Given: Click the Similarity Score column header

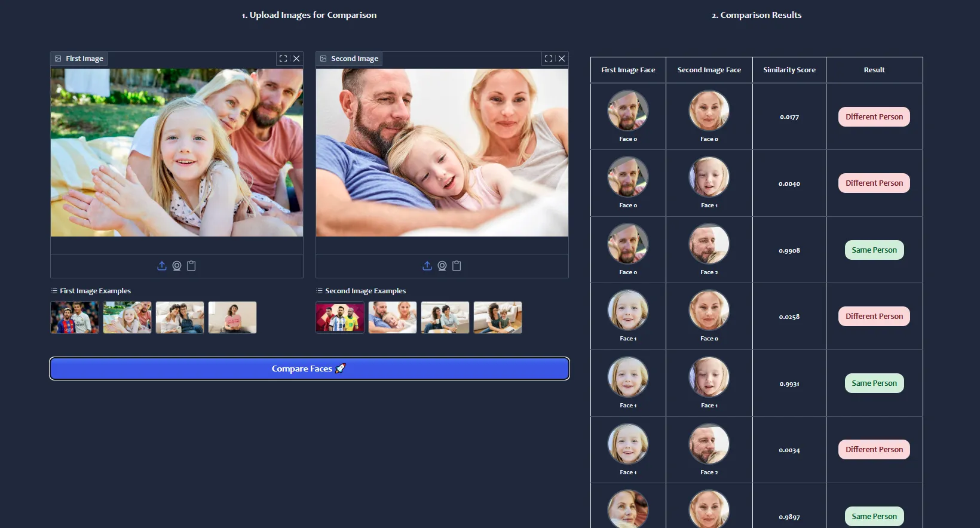Looking at the screenshot, I should [x=789, y=70].
